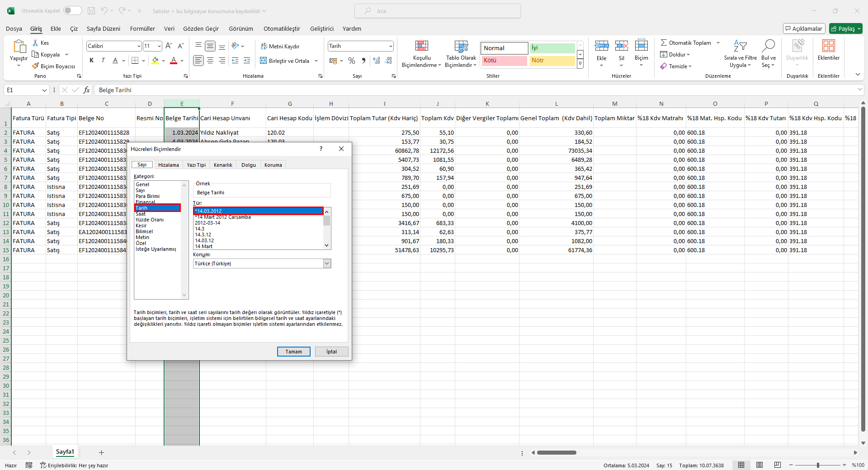The width and height of the screenshot is (868, 470).
Task: Click the borders icon in Yazı Tipi
Action: [x=135, y=60]
